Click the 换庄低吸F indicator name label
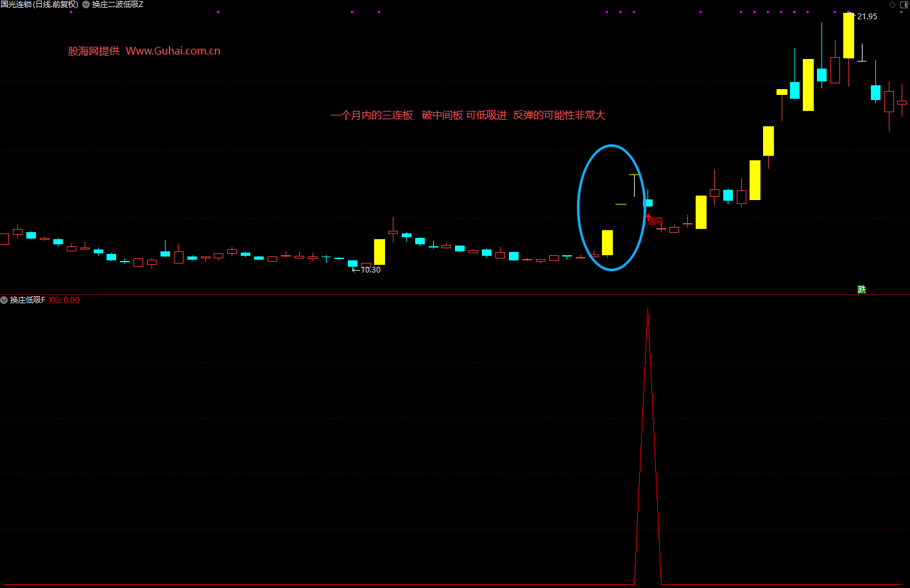The width and height of the screenshot is (910, 588). tap(28, 300)
